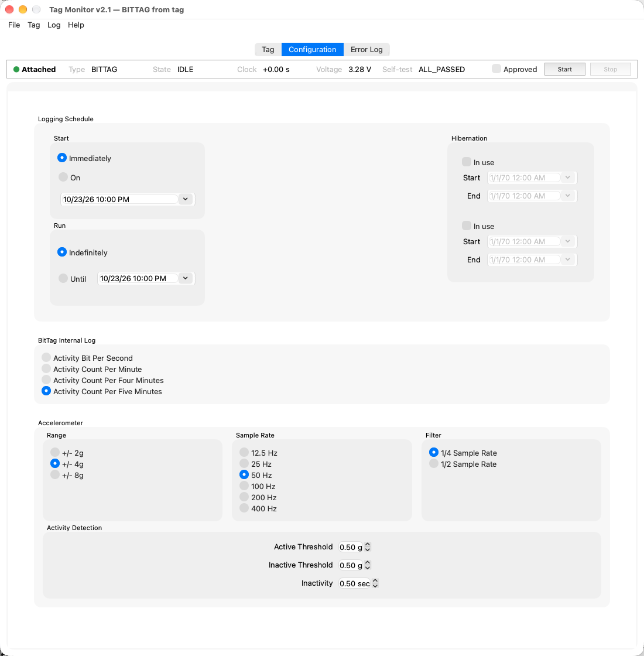The width and height of the screenshot is (644, 656).
Task: Choose +/- 8g accelerometer range
Action: click(55, 474)
